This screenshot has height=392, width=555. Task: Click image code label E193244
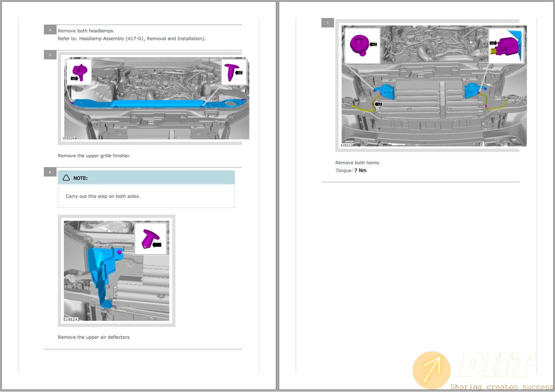pos(70,138)
